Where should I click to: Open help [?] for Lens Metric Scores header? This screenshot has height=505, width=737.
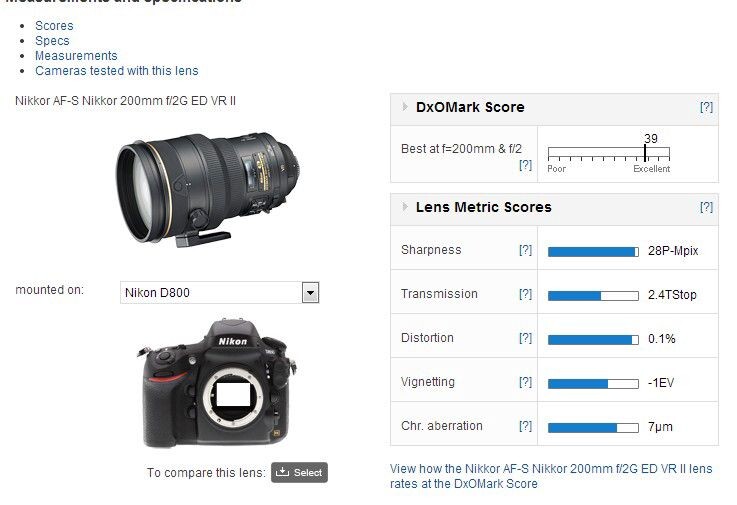pyautogui.click(x=706, y=207)
